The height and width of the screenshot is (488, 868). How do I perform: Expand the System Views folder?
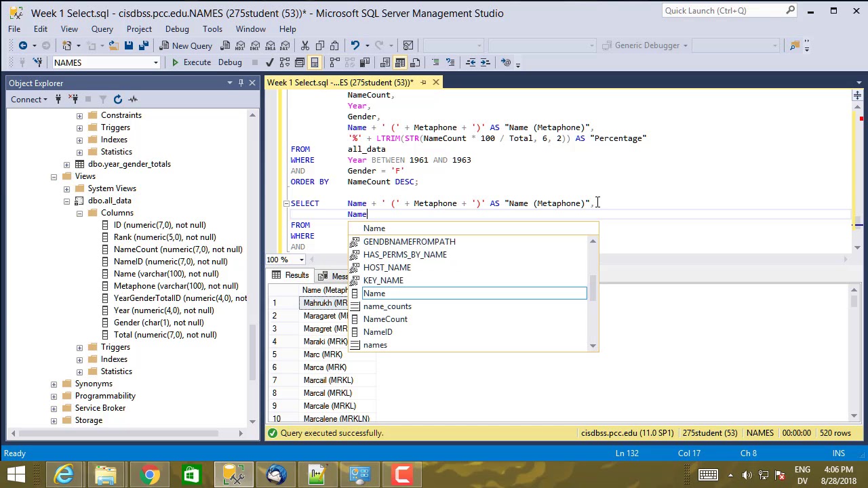pos(66,188)
